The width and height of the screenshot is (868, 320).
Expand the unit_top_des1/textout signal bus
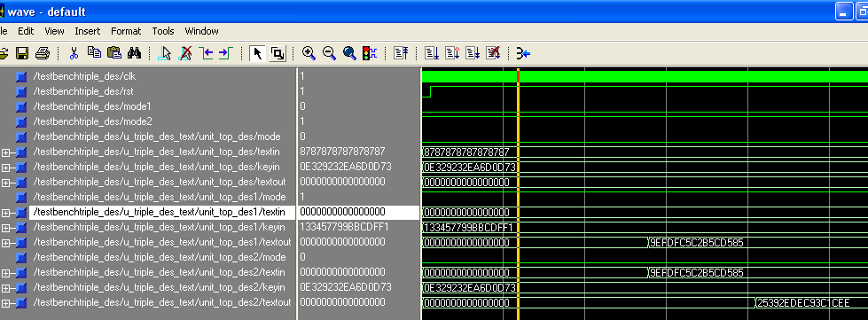pyautogui.click(x=5, y=242)
